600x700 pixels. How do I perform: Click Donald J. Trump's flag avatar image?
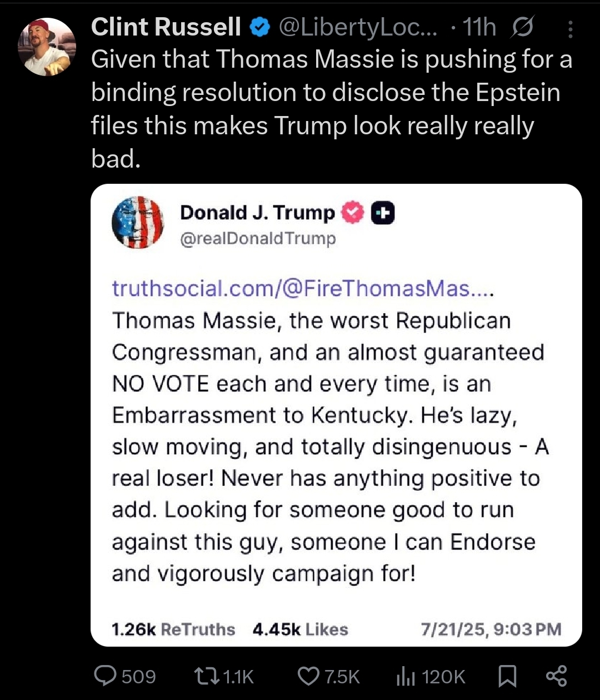point(138,222)
